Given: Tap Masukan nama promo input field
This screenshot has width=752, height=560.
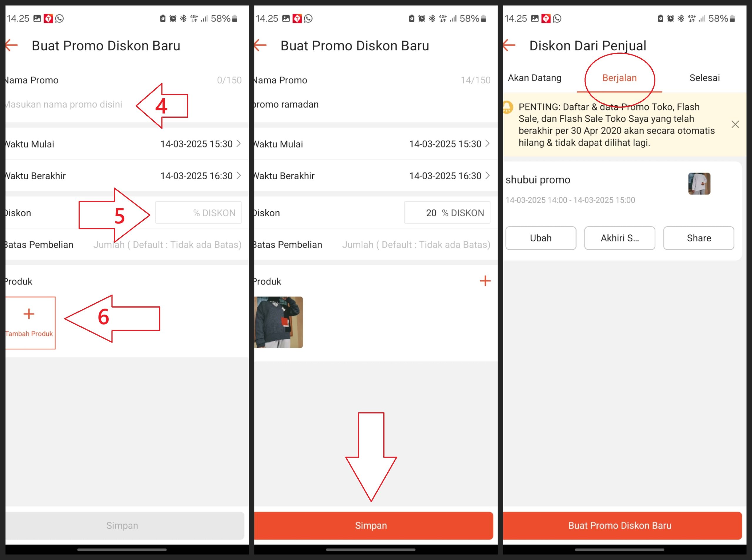Looking at the screenshot, I should (x=64, y=104).
